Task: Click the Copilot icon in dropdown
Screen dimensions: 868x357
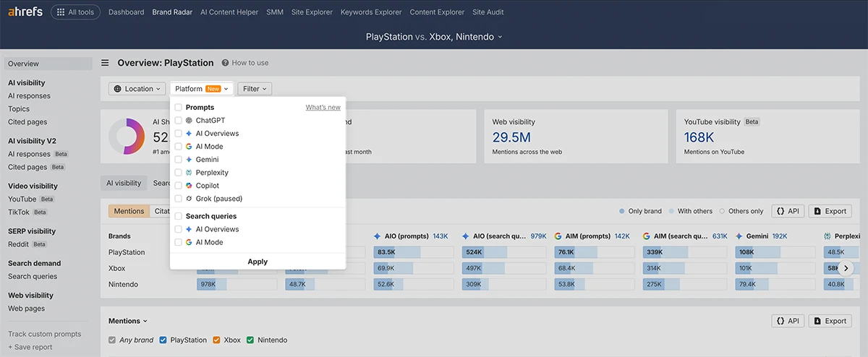Action: (189, 186)
